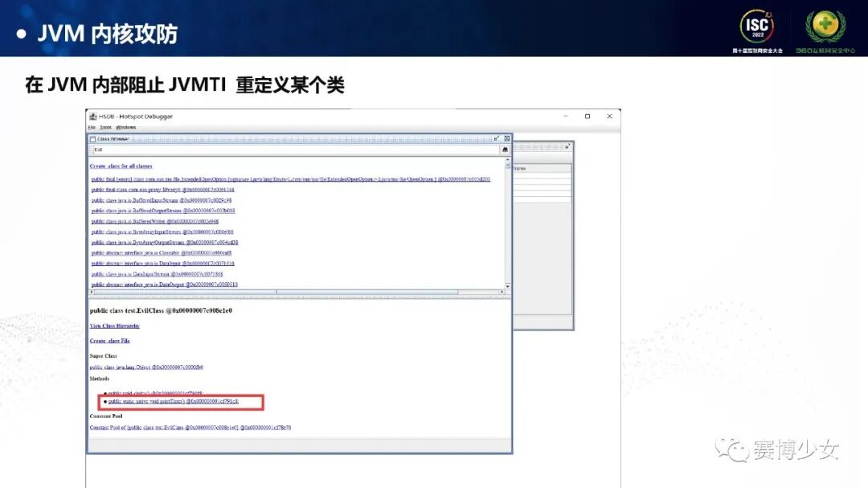The image size is (868, 488).
Task: Maximize the HSDB Hotspot Debugger window
Action: click(588, 117)
